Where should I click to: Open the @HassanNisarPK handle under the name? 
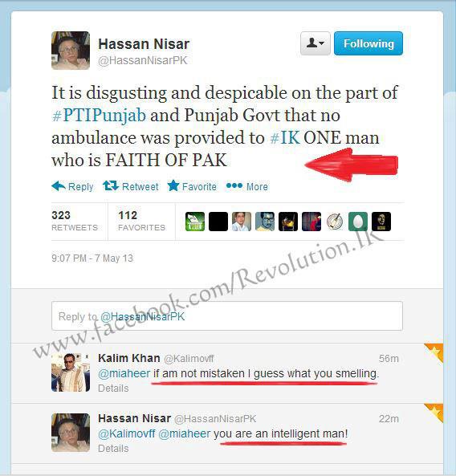point(143,60)
